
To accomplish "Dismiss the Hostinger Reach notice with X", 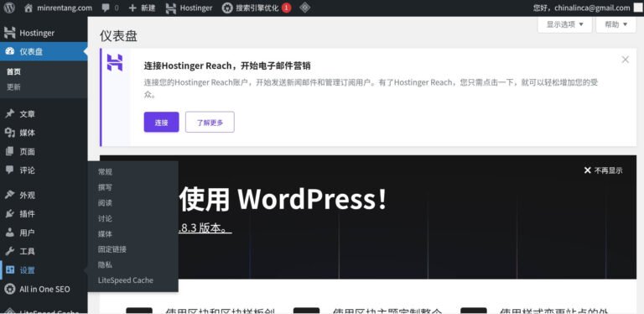I will tap(625, 60).
